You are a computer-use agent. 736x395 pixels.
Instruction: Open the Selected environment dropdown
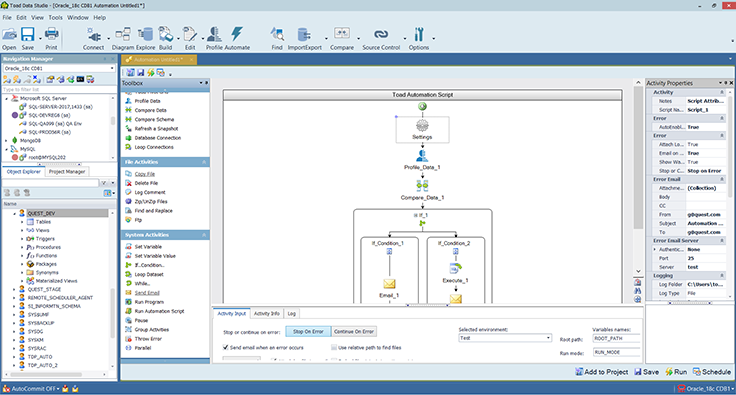(548, 338)
